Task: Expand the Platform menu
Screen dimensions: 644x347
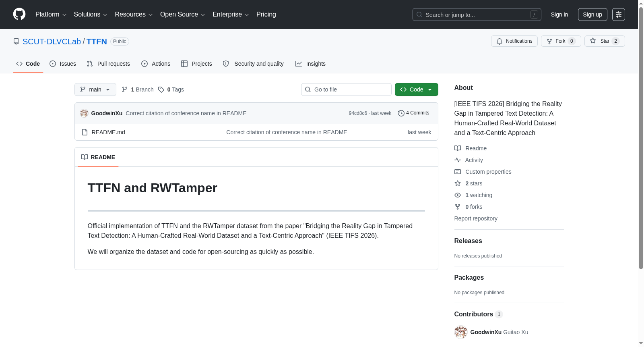Action: click(x=51, y=15)
